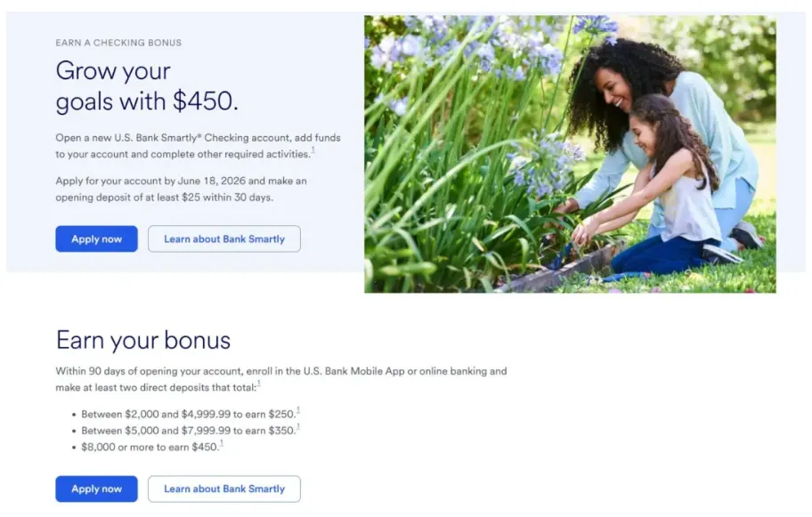Open footnote 1 after "deposits that total:"
Viewport: 812px width, 517px height.
coord(259,384)
